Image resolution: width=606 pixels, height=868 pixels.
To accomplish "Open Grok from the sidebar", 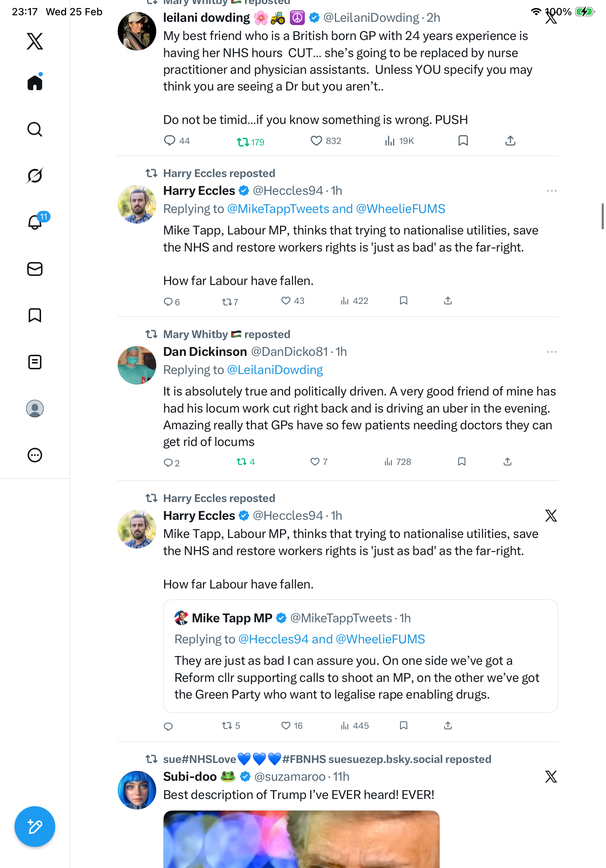I will click(35, 176).
